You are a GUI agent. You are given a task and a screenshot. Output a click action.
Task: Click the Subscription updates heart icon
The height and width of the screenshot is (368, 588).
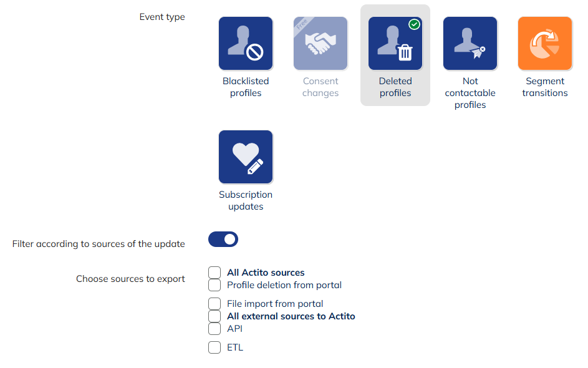245,157
